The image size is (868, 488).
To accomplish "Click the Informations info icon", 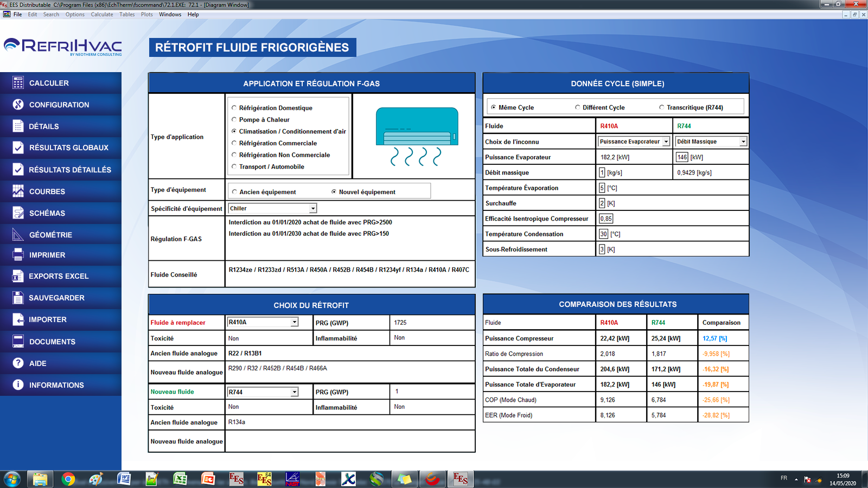I will tap(18, 384).
